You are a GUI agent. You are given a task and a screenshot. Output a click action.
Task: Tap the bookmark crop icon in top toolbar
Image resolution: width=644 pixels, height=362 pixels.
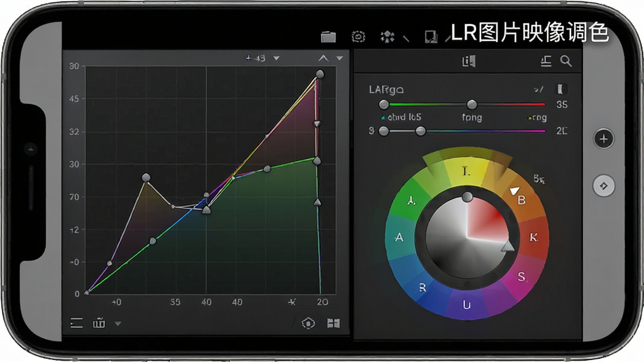coord(431,37)
